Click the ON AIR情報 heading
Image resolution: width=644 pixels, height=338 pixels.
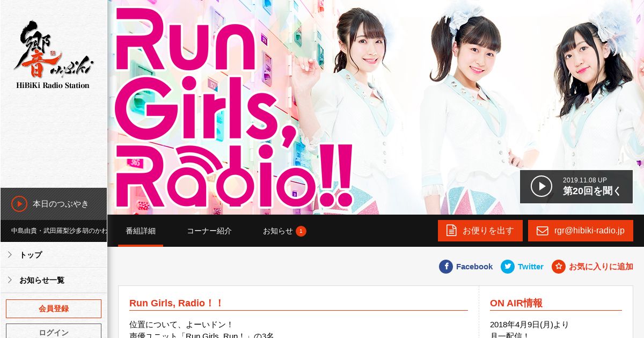(x=516, y=303)
